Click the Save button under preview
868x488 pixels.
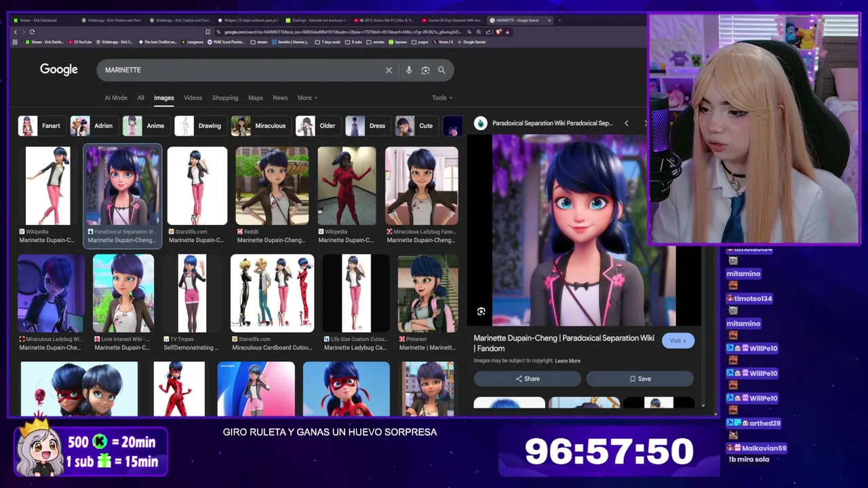[640, 379]
